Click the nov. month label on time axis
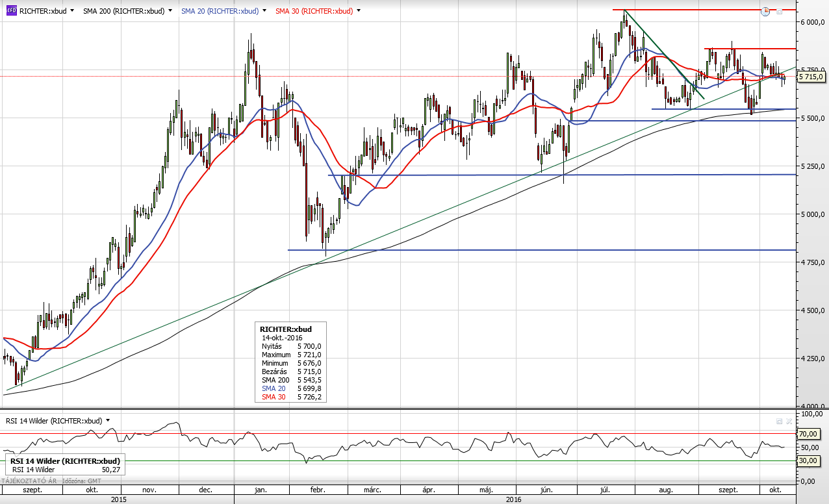The width and height of the screenshot is (829, 504). click(149, 490)
